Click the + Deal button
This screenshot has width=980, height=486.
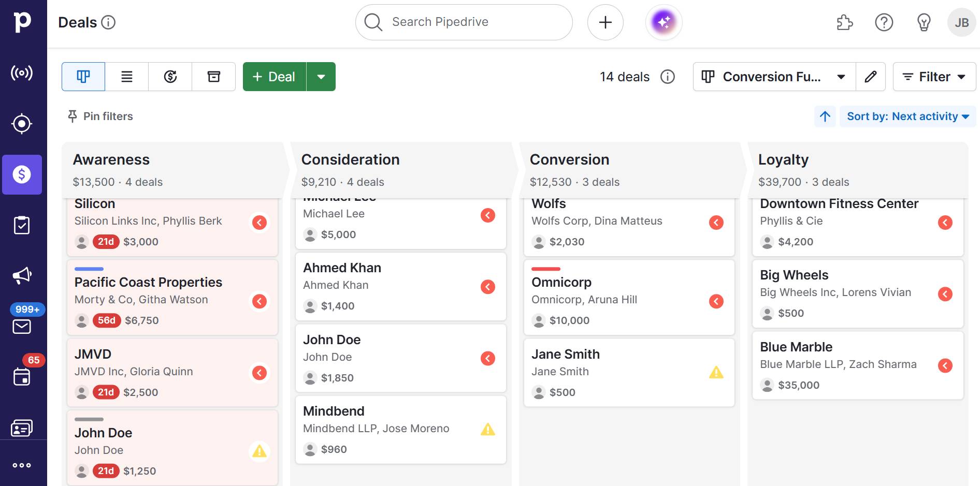pos(273,76)
